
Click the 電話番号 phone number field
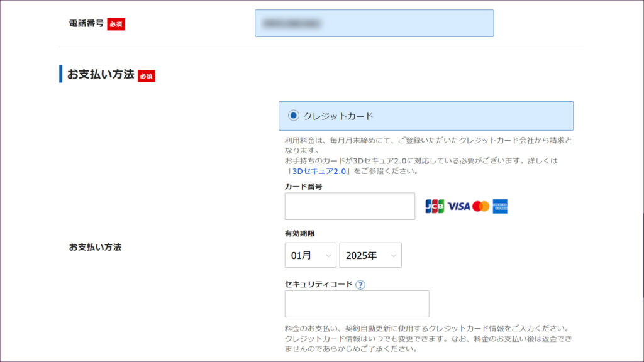tap(374, 23)
